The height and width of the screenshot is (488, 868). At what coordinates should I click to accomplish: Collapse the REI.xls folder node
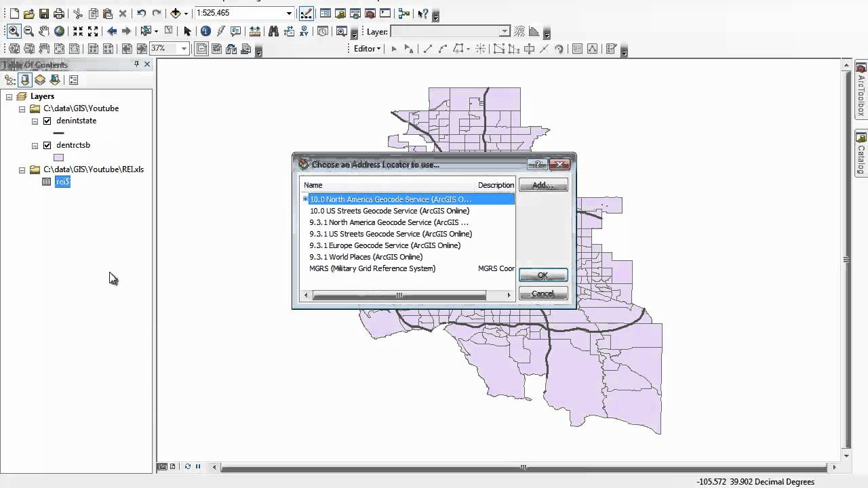pyautogui.click(x=22, y=169)
